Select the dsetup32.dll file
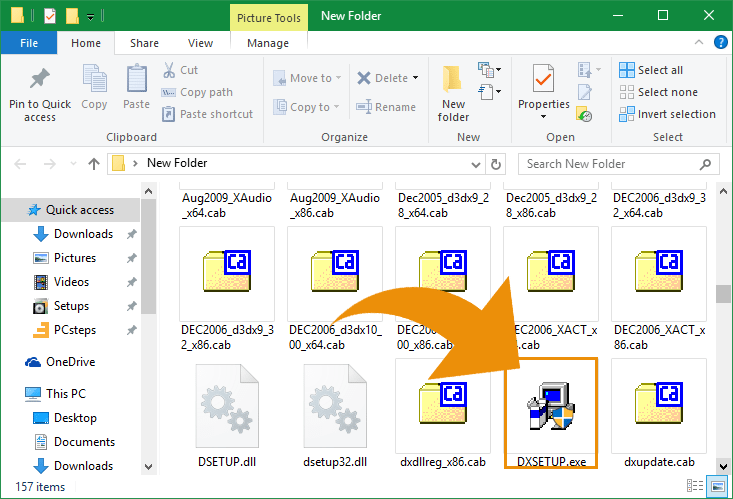The height and width of the screenshot is (499, 733). pyautogui.click(x=335, y=414)
